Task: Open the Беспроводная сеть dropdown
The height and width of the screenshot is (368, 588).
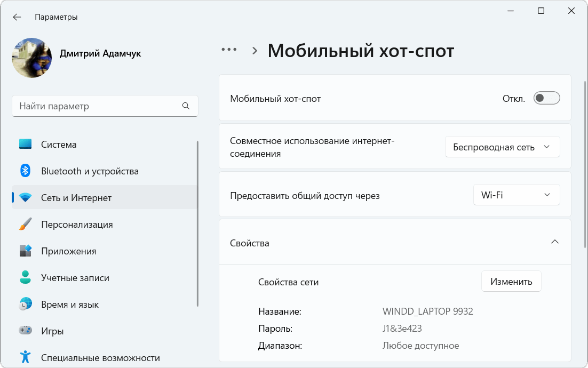Action: coord(502,147)
